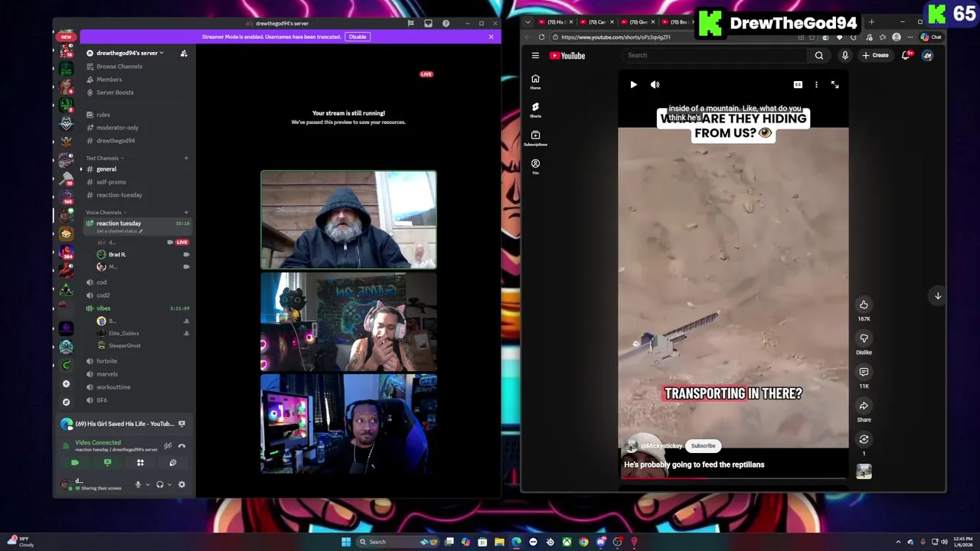Screen dimensions: 980x551
Task: Create channel in Text Channels with plus
Action: (186, 158)
